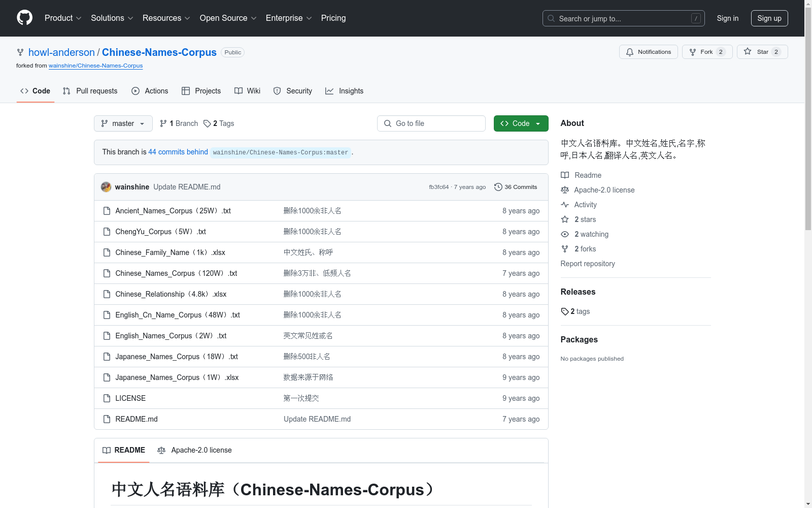Switch to the Pull requests tab

pos(90,91)
